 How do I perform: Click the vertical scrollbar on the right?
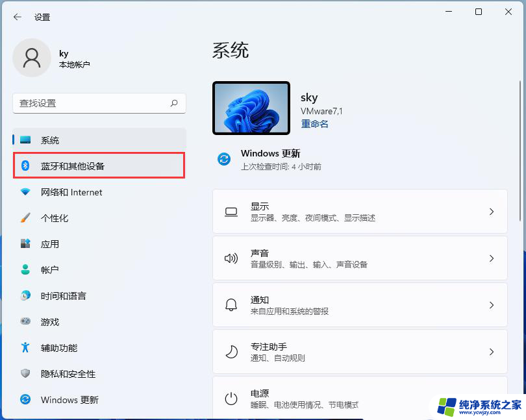click(520, 151)
